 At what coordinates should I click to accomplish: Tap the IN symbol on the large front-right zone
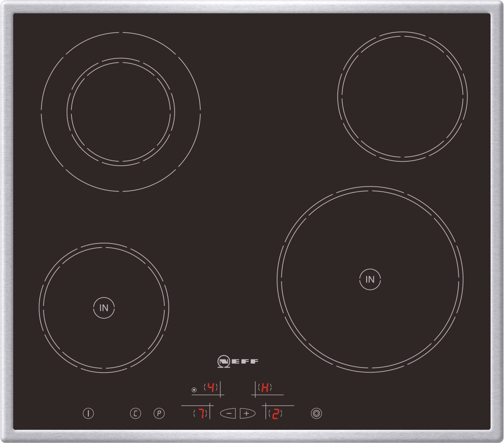click(x=370, y=279)
